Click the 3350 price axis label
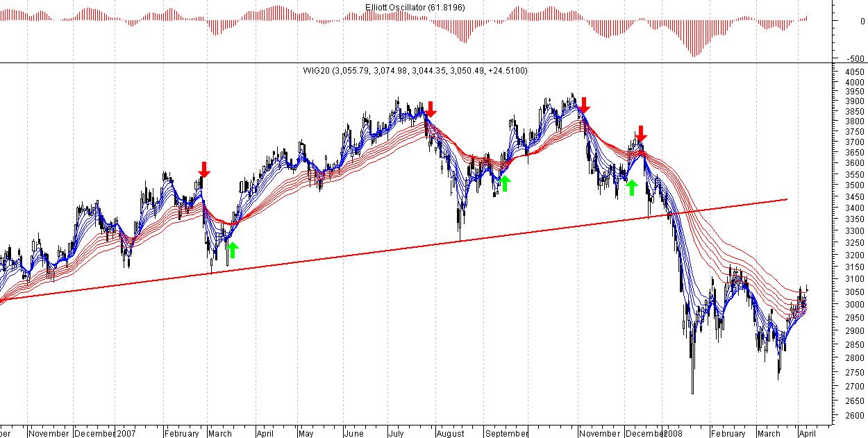The width and height of the screenshot is (868, 438). click(x=855, y=219)
